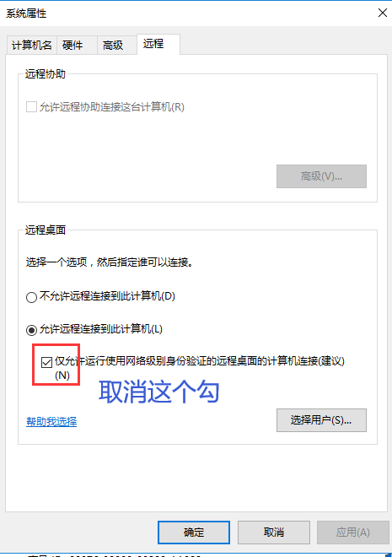Click the 远程协助 group label
This screenshot has width=392, height=557.
click(46, 74)
